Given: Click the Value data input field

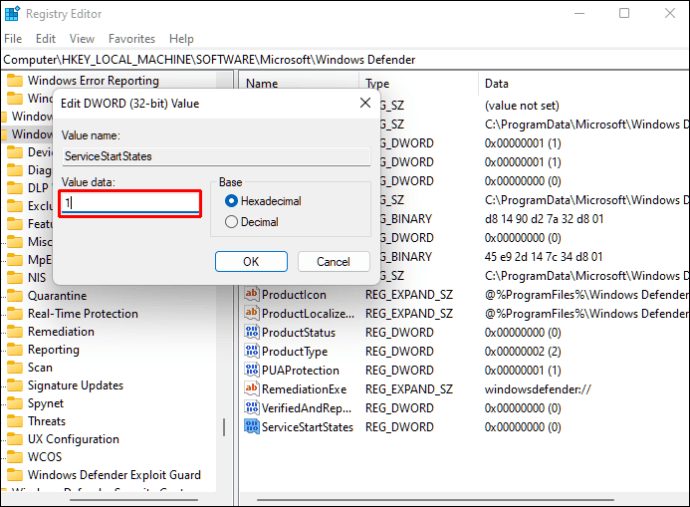Looking at the screenshot, I should [130, 202].
